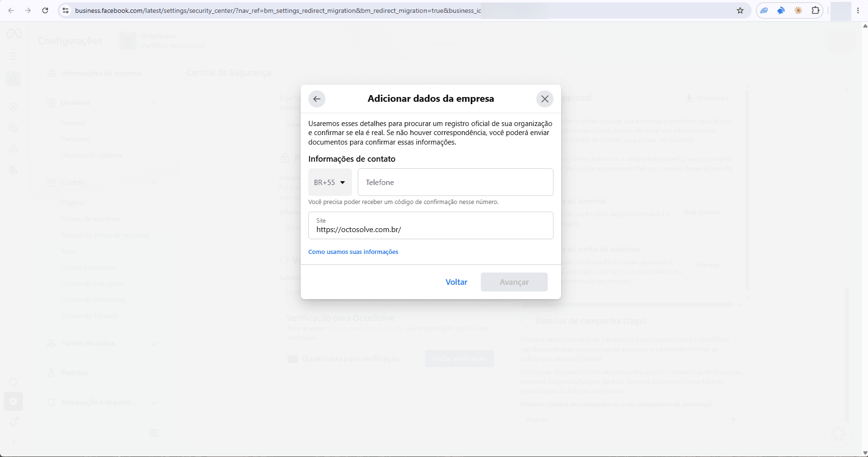Open the notifications bell in left rail
868x457 pixels.
(x=13, y=422)
